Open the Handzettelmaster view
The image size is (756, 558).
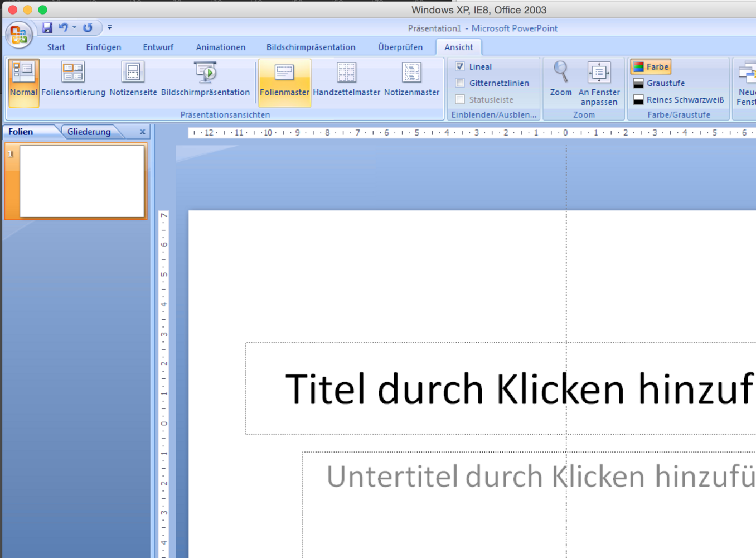[x=346, y=79]
